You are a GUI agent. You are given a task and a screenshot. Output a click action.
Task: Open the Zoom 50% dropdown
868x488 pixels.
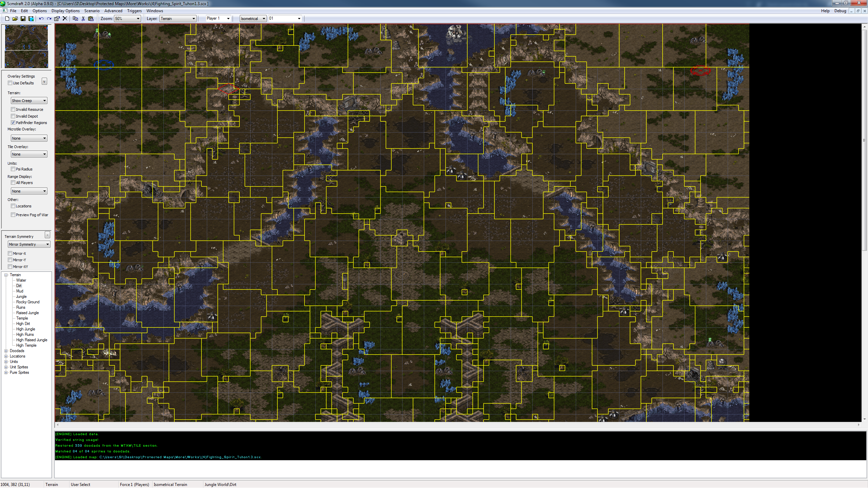pyautogui.click(x=127, y=19)
